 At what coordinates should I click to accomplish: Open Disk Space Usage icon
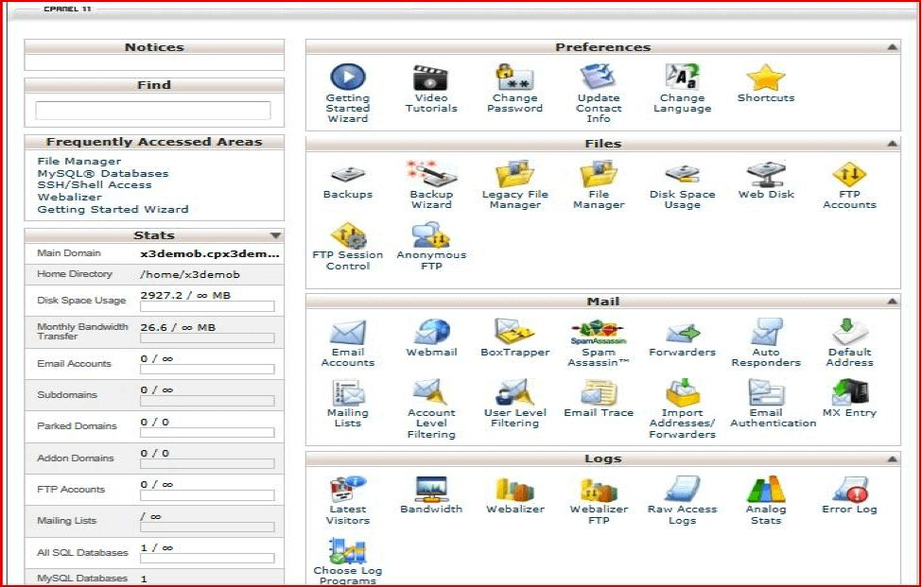click(x=682, y=174)
